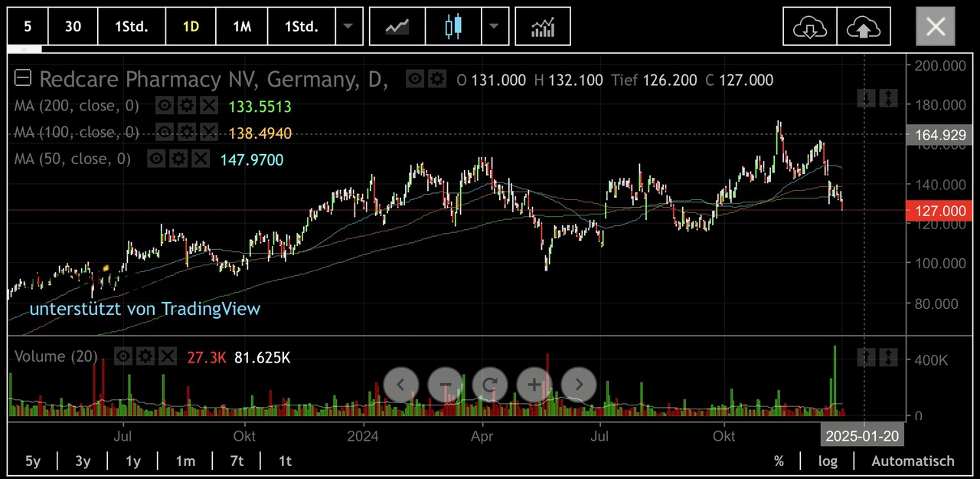Click the MA 200 value 133.5513
This screenshot has height=479, width=980.
(x=260, y=107)
